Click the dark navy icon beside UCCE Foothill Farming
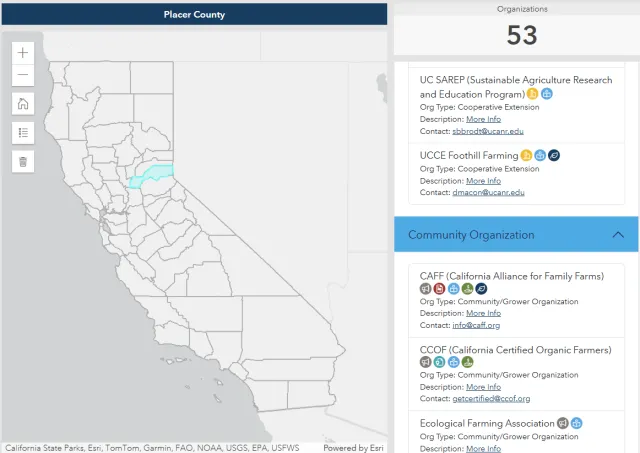The height and width of the screenshot is (453, 640). pos(554,156)
